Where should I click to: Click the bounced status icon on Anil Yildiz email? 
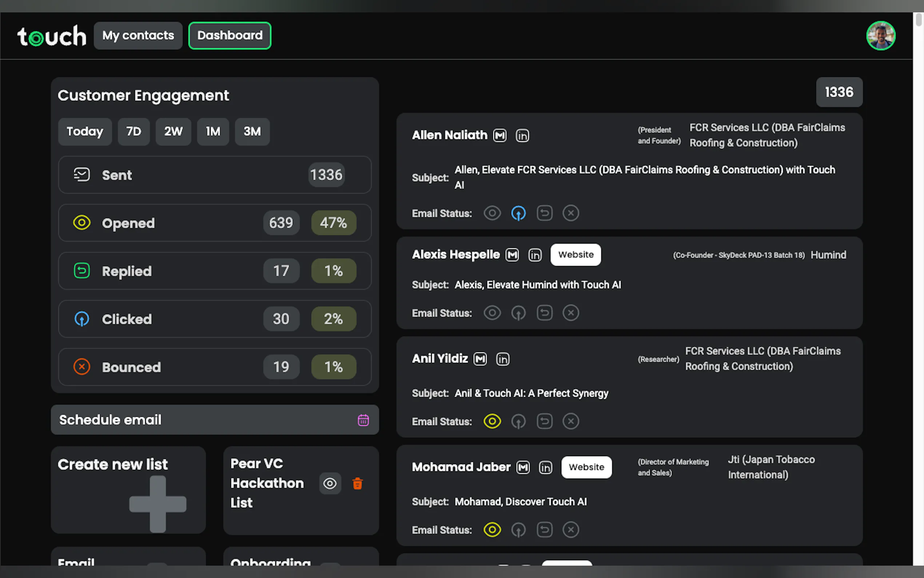point(571,421)
